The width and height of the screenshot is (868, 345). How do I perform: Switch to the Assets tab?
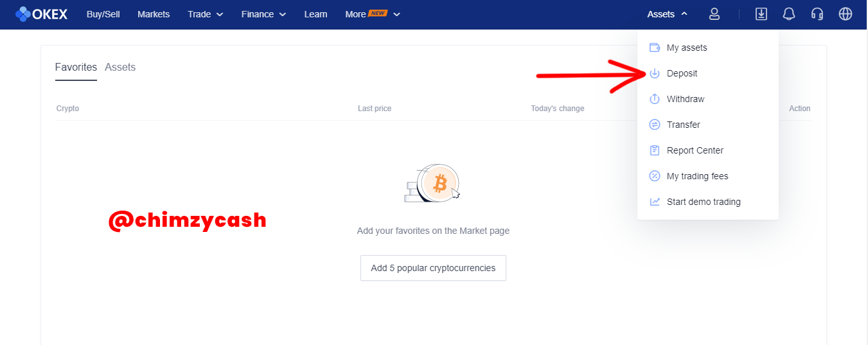[x=120, y=67]
